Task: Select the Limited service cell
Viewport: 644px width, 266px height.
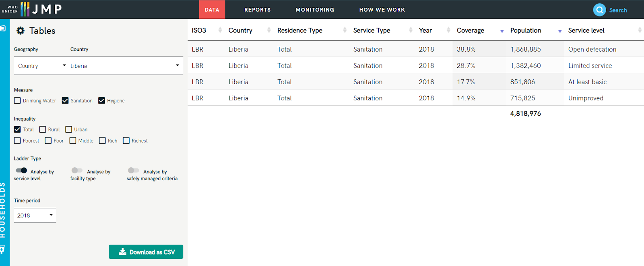Action: [x=590, y=65]
